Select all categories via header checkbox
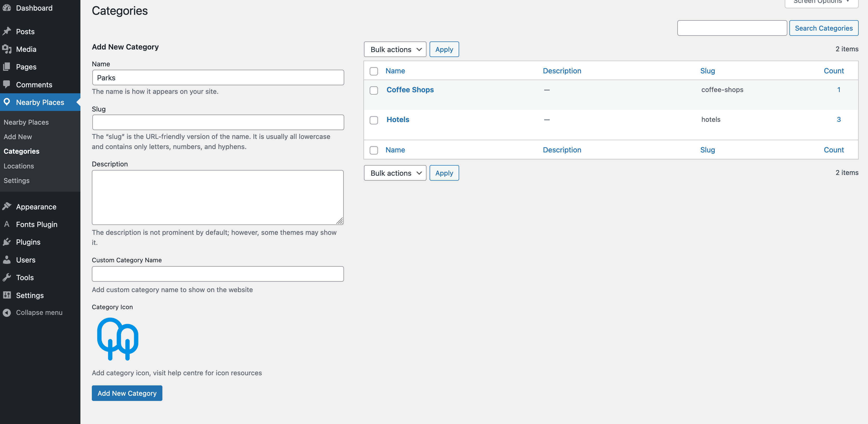Screen dimensions: 868x424 (x=374, y=71)
